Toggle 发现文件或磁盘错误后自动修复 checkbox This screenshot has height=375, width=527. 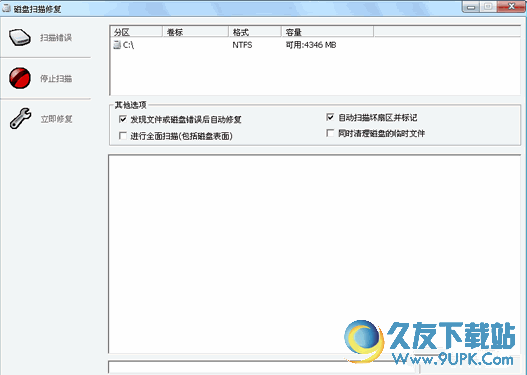(123, 119)
